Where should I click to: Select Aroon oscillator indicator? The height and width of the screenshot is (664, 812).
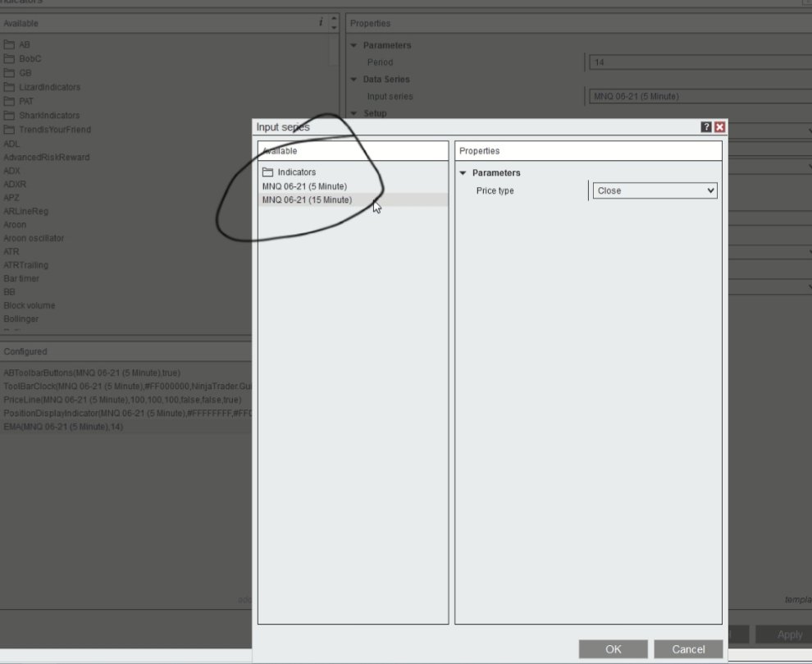coord(34,238)
